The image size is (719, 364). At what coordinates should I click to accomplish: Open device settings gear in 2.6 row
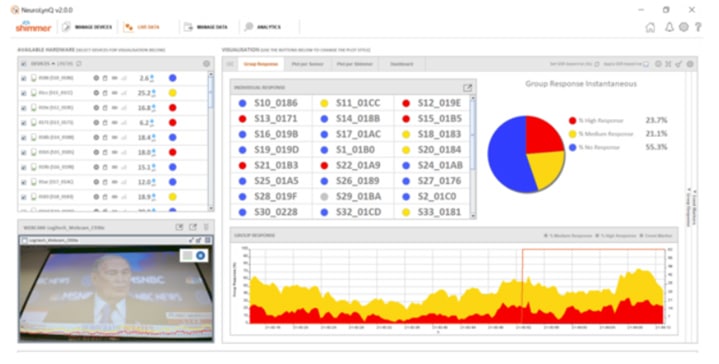click(96, 78)
